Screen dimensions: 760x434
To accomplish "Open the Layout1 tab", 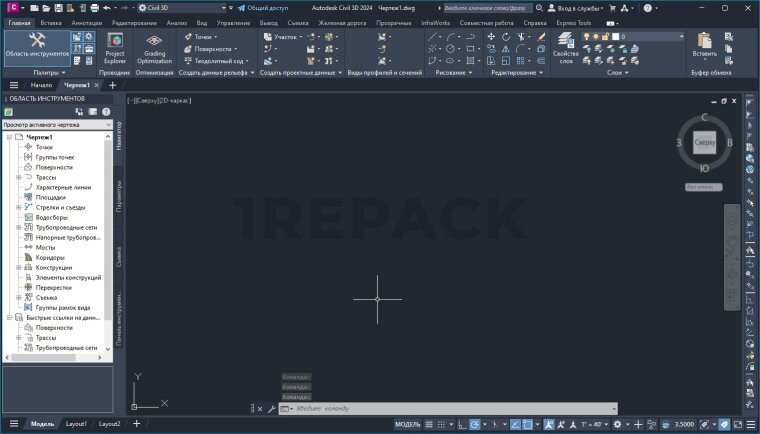I will coord(77,424).
